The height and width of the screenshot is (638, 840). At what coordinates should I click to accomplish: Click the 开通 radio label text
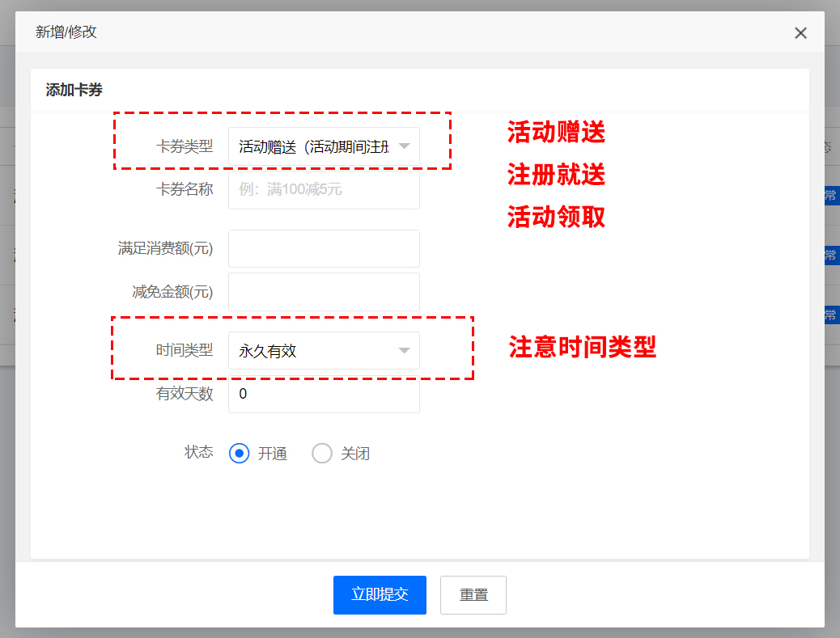click(x=273, y=454)
